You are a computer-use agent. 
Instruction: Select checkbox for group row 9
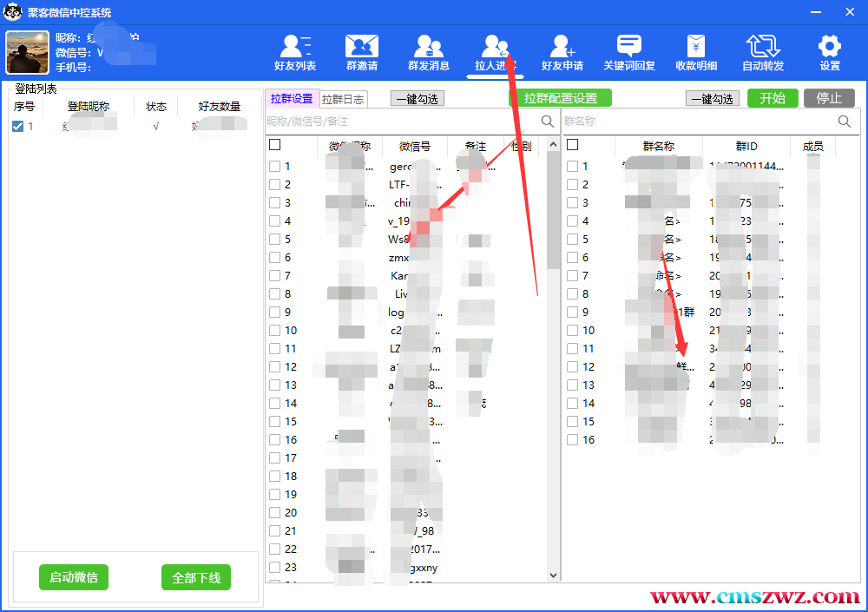573,313
